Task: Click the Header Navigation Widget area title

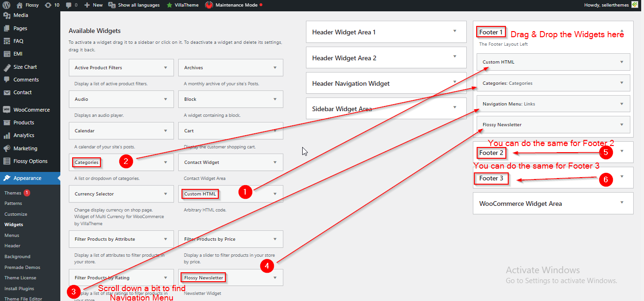Action: click(x=351, y=83)
